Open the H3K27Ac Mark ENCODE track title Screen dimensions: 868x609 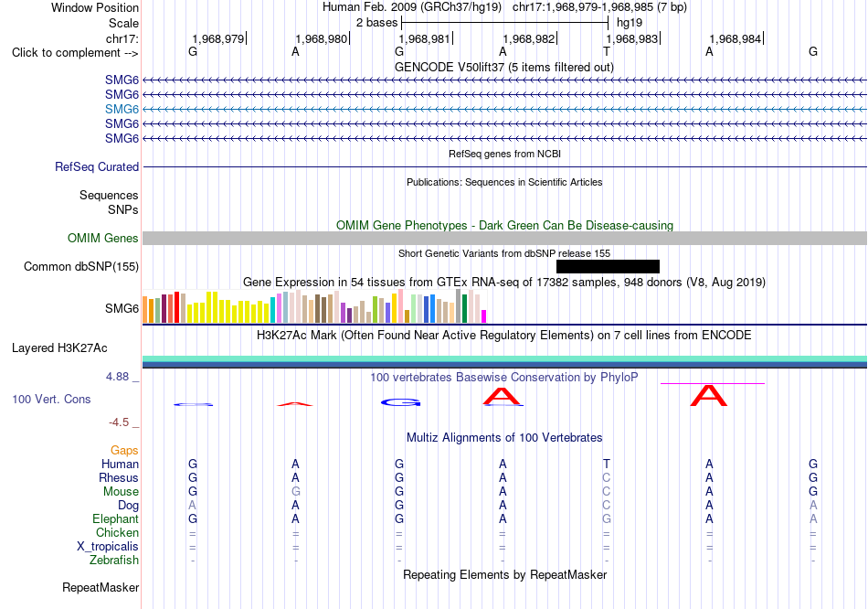point(504,336)
